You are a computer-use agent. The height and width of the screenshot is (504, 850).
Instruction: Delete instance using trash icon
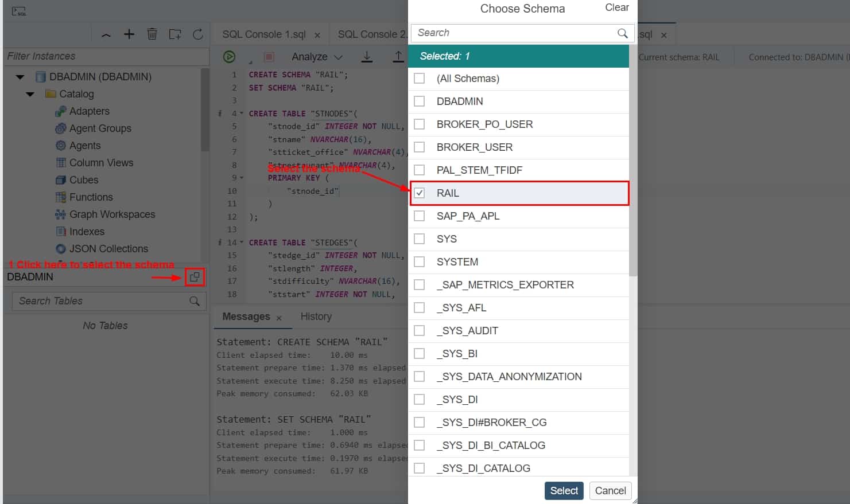[152, 34]
